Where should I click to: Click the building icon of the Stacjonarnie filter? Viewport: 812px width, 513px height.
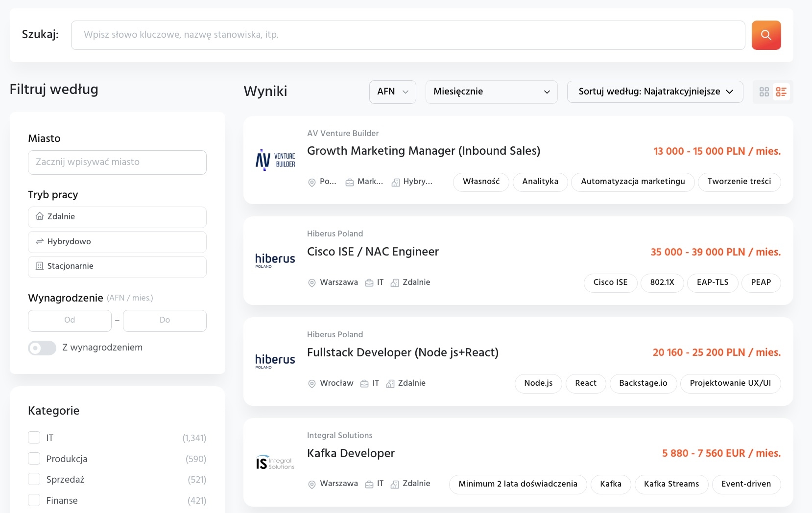tap(40, 266)
